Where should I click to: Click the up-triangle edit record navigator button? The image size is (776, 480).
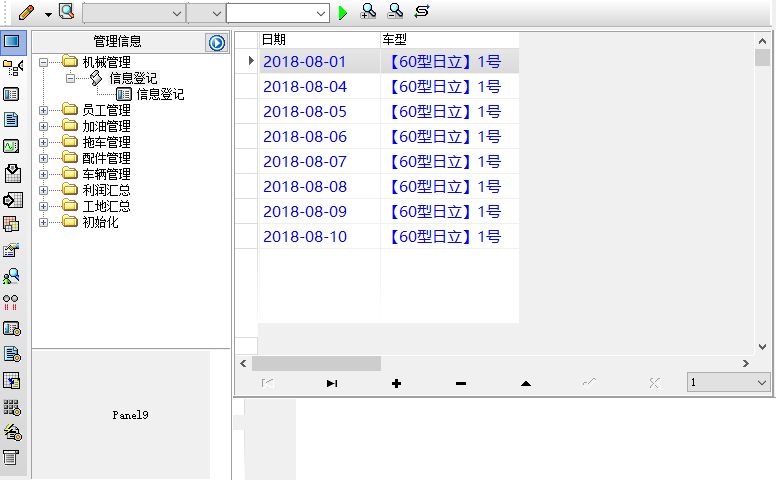point(526,383)
